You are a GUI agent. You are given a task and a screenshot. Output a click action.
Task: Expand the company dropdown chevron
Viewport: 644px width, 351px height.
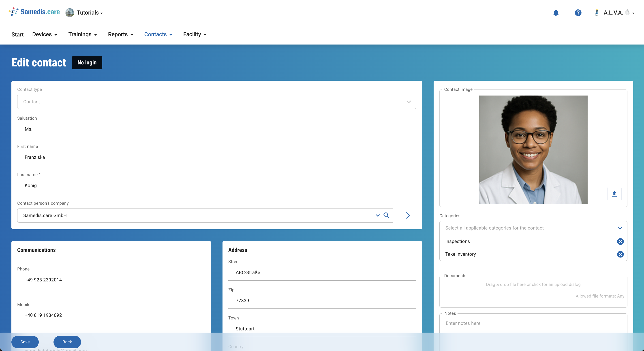377,215
